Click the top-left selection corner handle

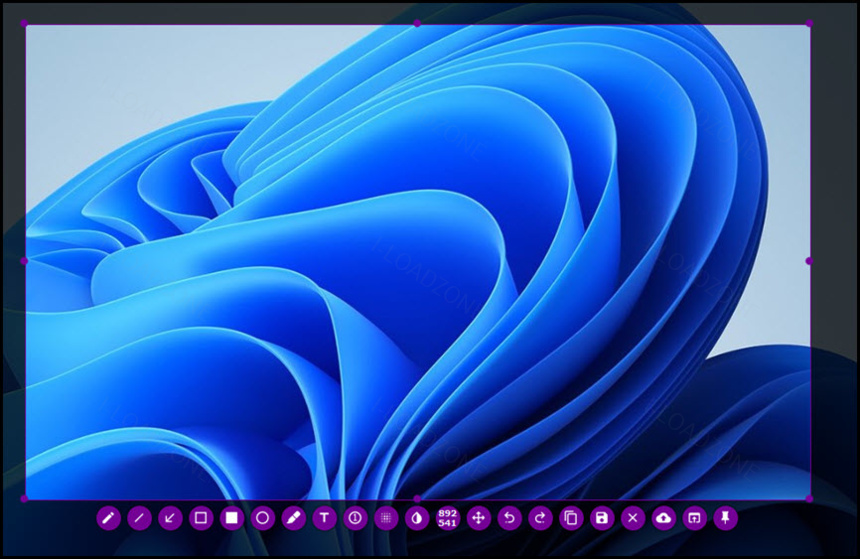coord(24,24)
